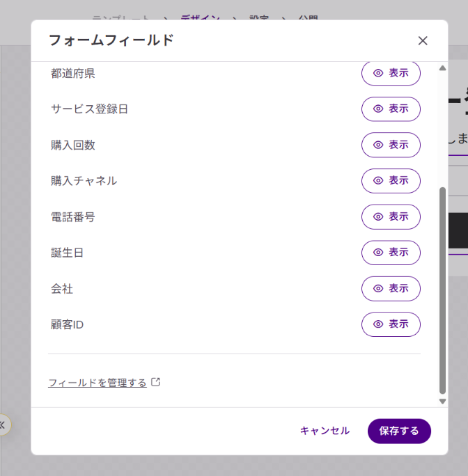The height and width of the screenshot is (476, 468).
Task: Show the 都道府県 field
Action: coord(391,73)
